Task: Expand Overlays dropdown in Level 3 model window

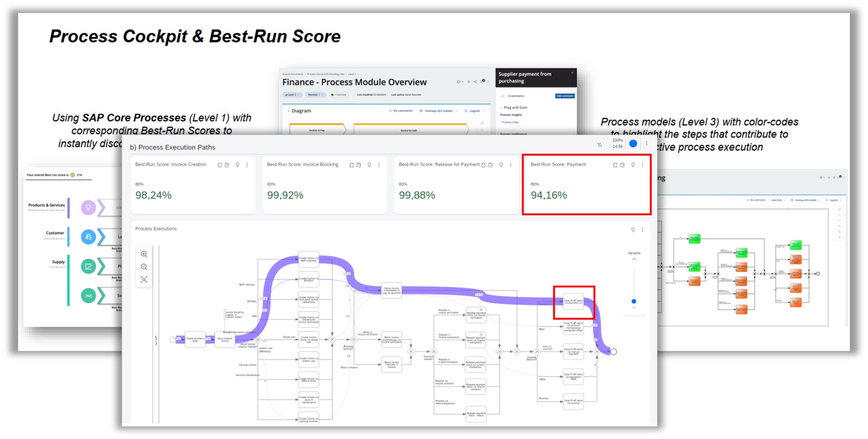Action: [806, 200]
